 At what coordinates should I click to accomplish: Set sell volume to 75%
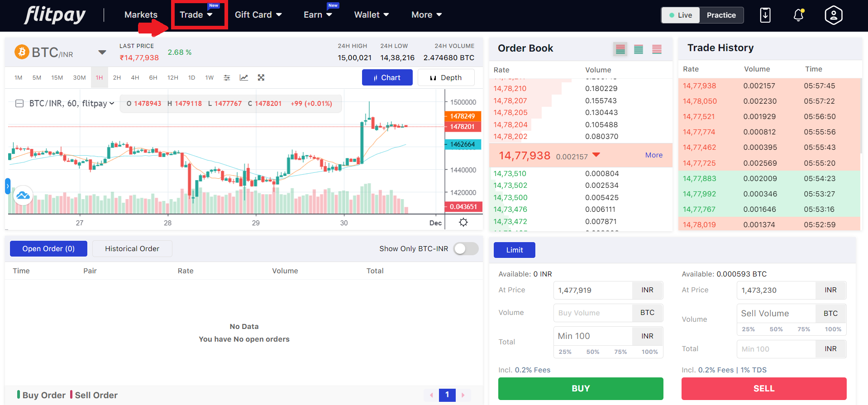click(804, 329)
